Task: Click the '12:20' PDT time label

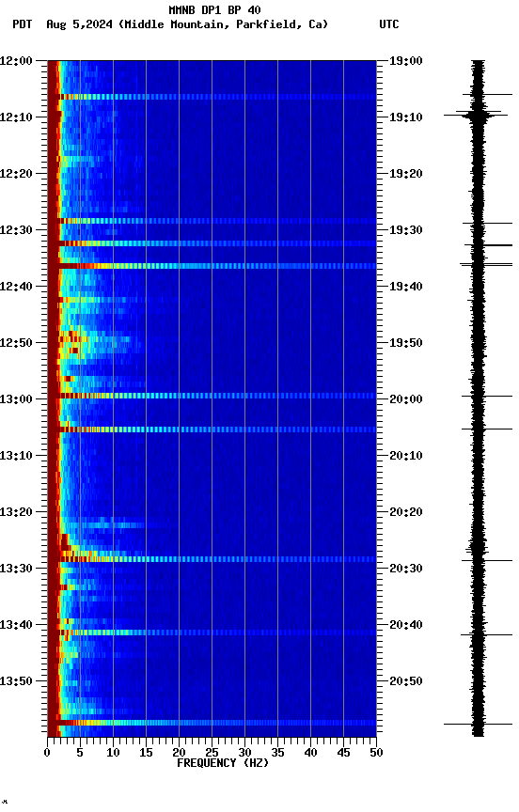Action: [x=16, y=174]
